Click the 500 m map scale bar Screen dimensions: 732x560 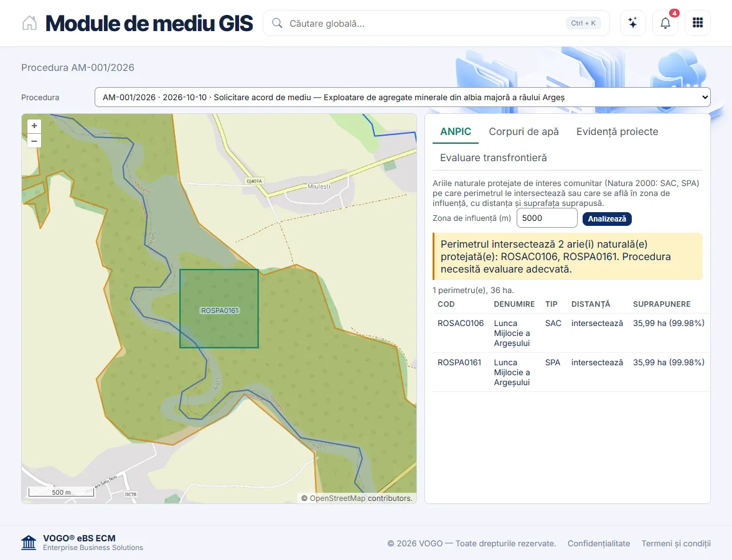61,492
